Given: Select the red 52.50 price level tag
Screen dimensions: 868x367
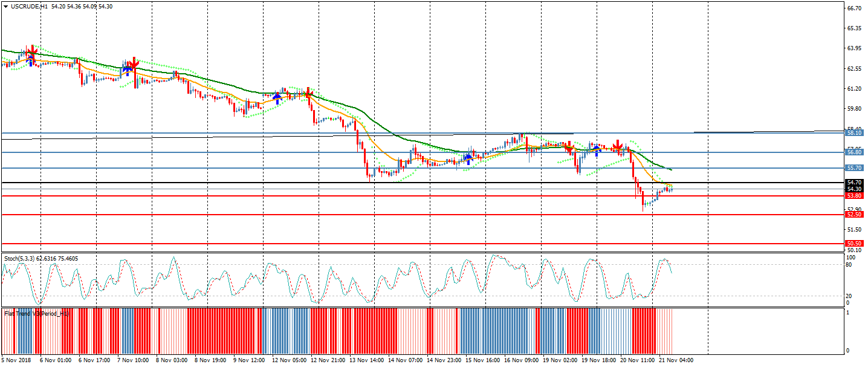Looking at the screenshot, I should pos(854,215).
